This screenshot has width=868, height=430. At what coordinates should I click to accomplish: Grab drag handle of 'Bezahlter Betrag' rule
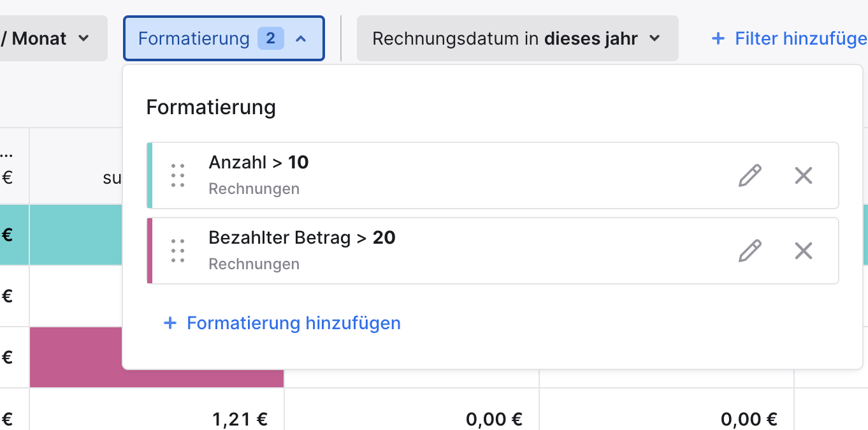pyautogui.click(x=178, y=251)
